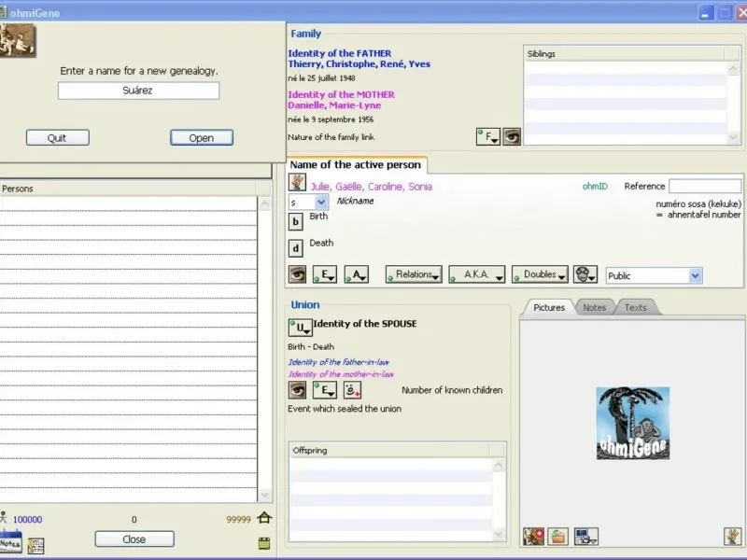Click 'Identity of the SPOUSE' text

click(x=365, y=324)
